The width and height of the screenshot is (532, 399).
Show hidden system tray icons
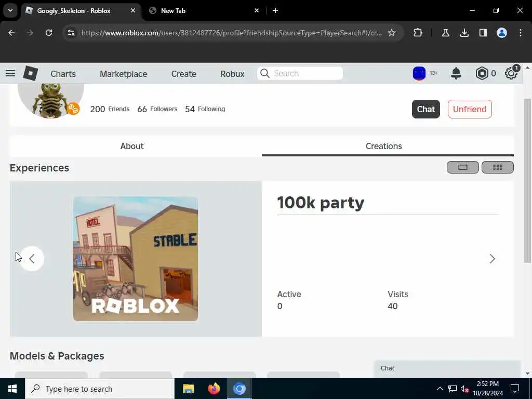pyautogui.click(x=440, y=389)
